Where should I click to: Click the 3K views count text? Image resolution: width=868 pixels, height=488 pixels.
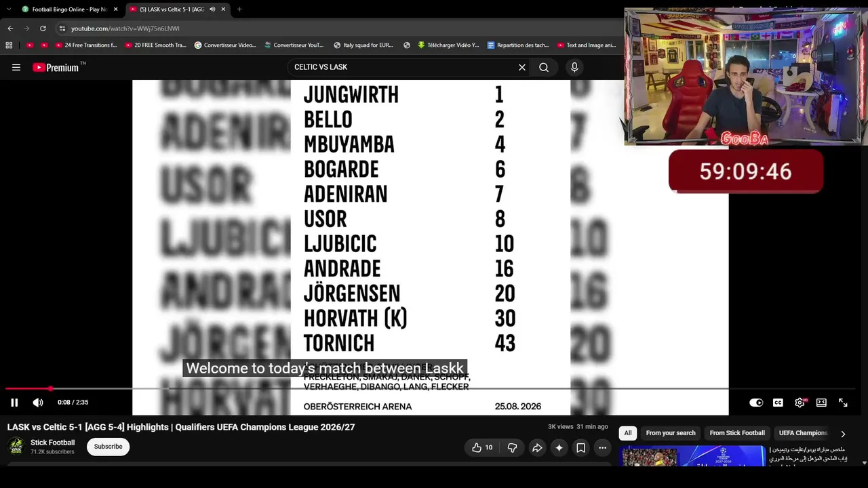point(561,427)
